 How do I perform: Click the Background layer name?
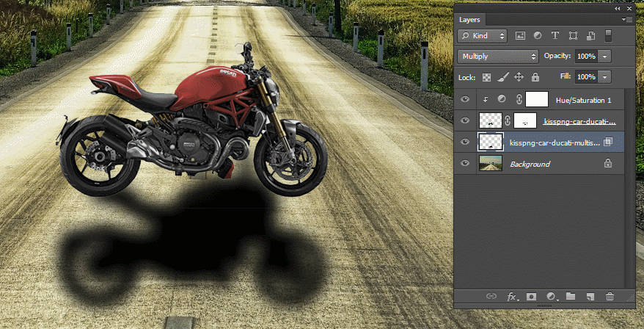pyautogui.click(x=530, y=164)
